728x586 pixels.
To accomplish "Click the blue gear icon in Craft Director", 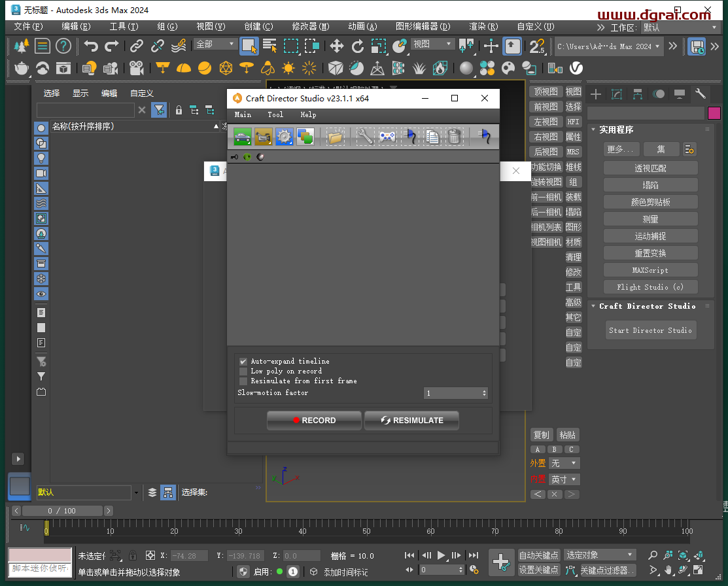I will point(284,137).
